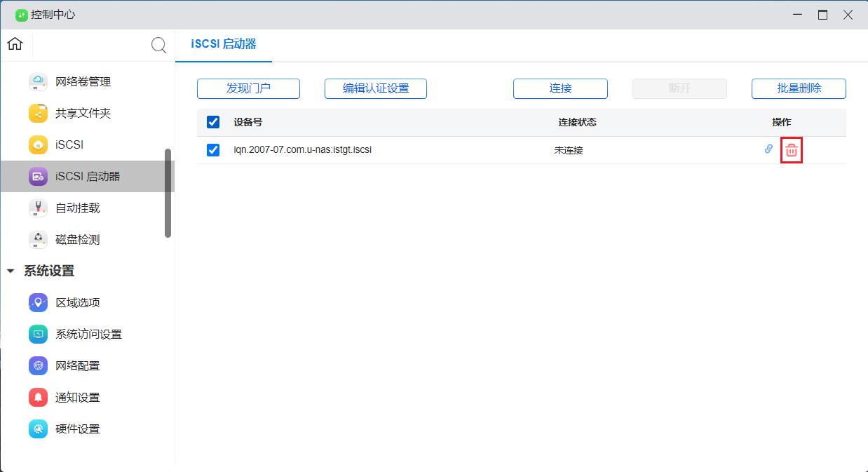This screenshot has width=868, height=472.
Task: Click the 发现门户 button
Action: coord(248,88)
